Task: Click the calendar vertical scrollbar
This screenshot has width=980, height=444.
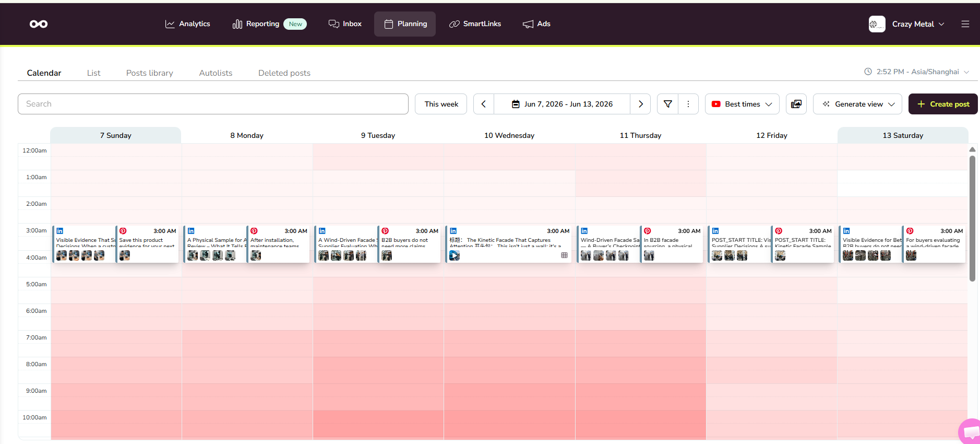Action: 972,218
